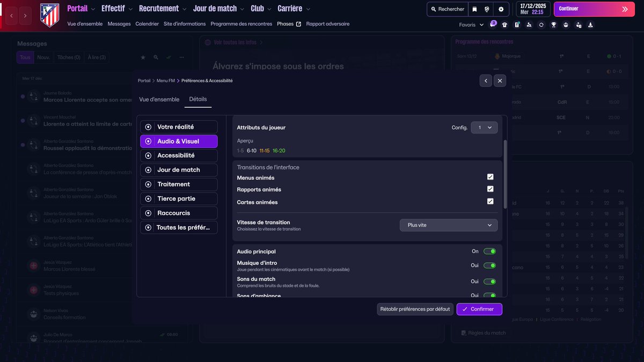
Task: Open Site d'informations in submenu
Action: (x=185, y=24)
